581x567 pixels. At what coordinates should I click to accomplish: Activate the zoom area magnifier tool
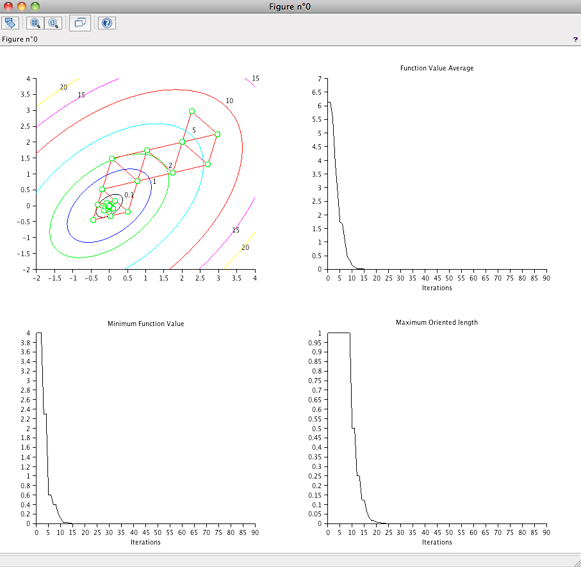(x=35, y=23)
